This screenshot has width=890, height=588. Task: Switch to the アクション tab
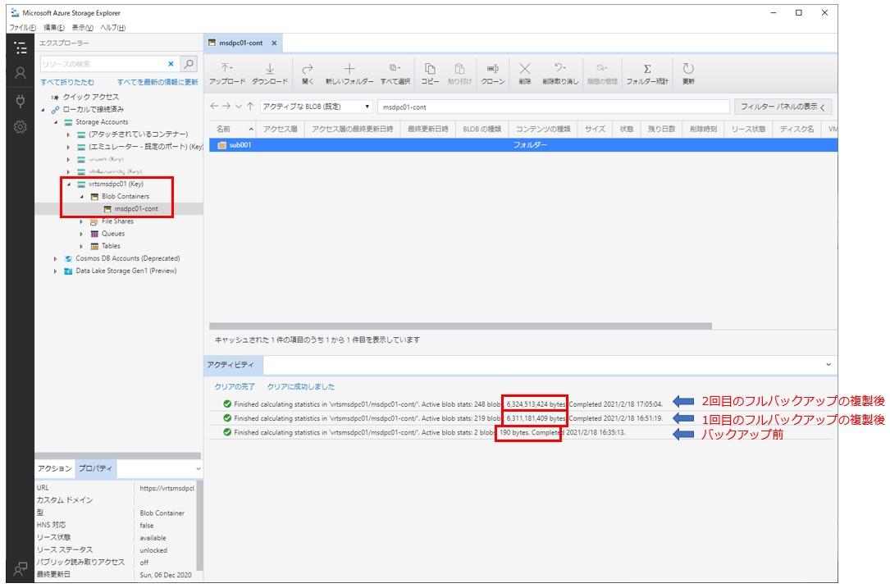54,468
